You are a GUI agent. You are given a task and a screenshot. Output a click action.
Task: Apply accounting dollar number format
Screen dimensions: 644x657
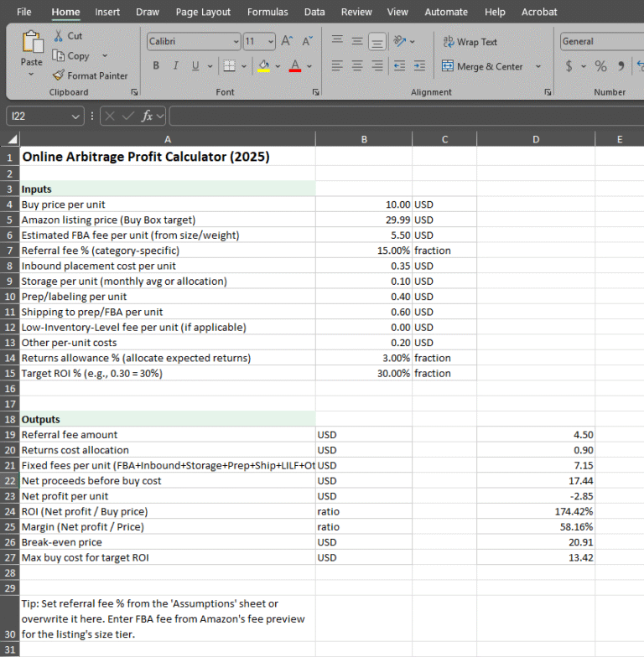pyautogui.click(x=569, y=65)
